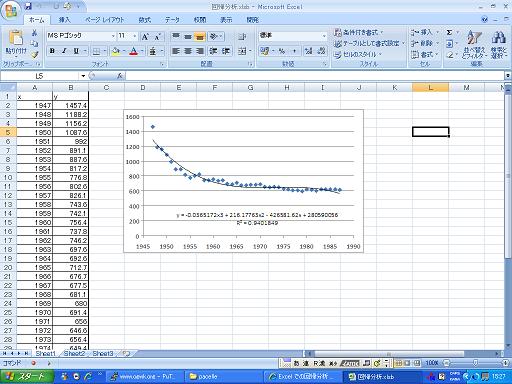Align cell content to the top
512x384 pixels.
(x=176, y=36)
